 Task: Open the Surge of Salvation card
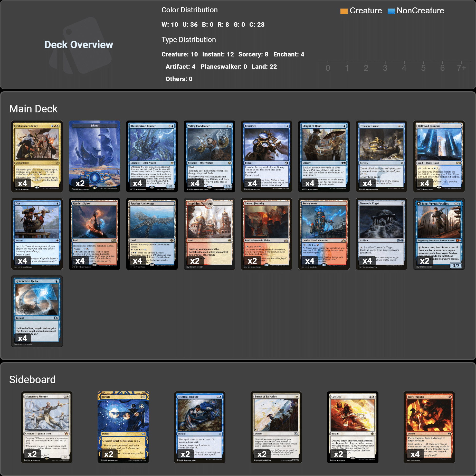click(x=276, y=427)
